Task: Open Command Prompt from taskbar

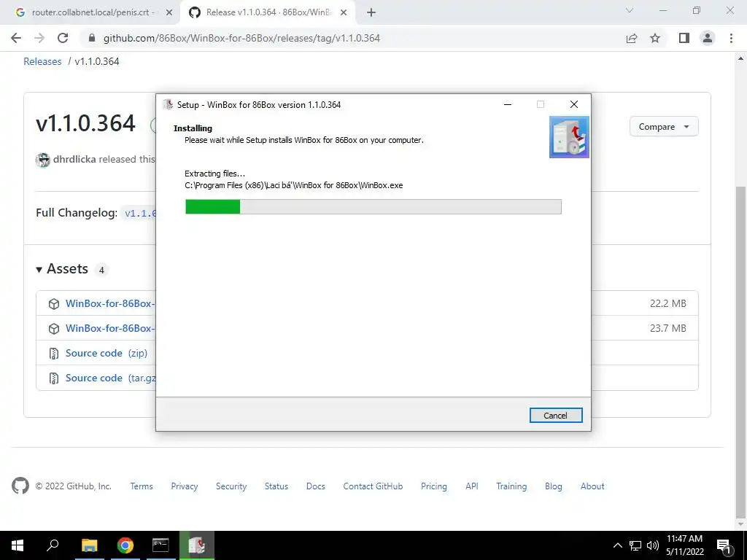Action: 160,545
